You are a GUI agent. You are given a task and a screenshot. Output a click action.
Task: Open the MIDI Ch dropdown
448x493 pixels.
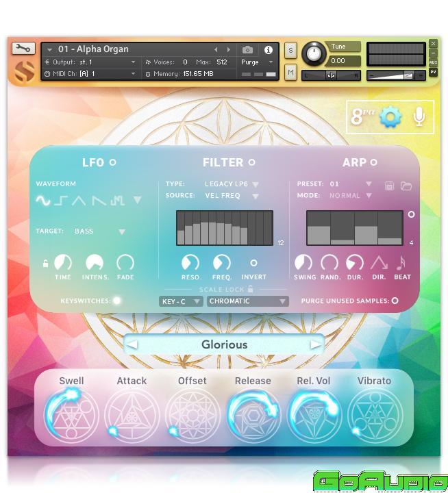coord(90,74)
